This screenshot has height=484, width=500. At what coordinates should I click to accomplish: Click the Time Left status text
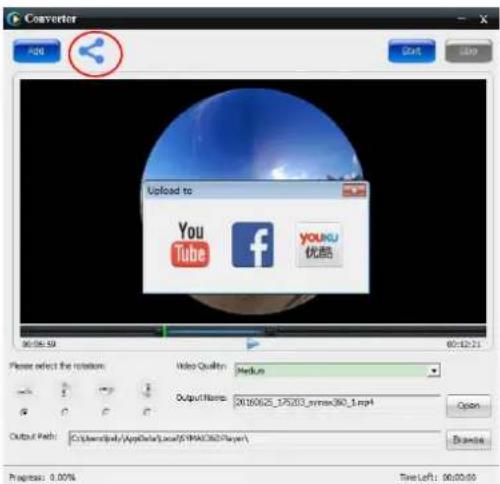pyautogui.click(x=438, y=477)
